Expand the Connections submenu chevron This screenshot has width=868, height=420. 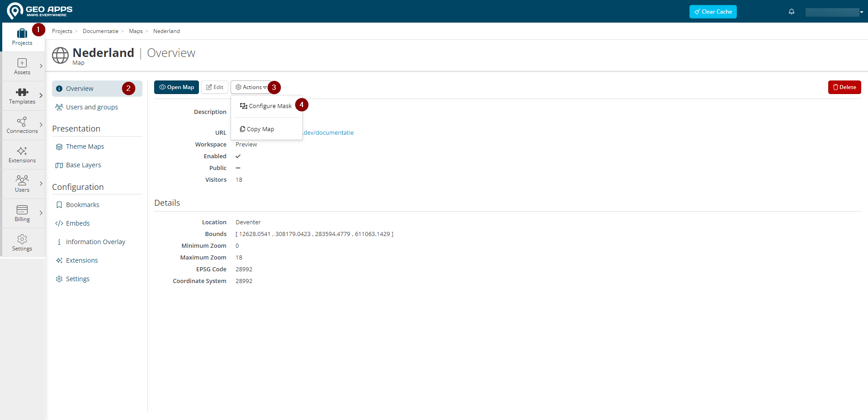pos(41,125)
